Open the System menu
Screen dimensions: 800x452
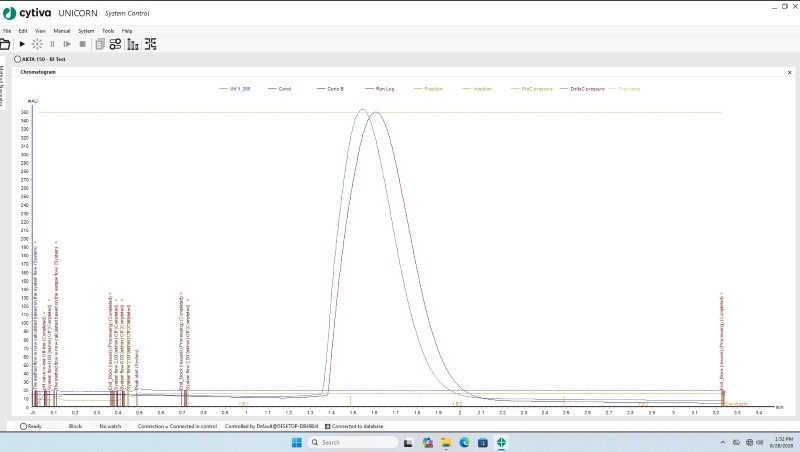pos(86,31)
